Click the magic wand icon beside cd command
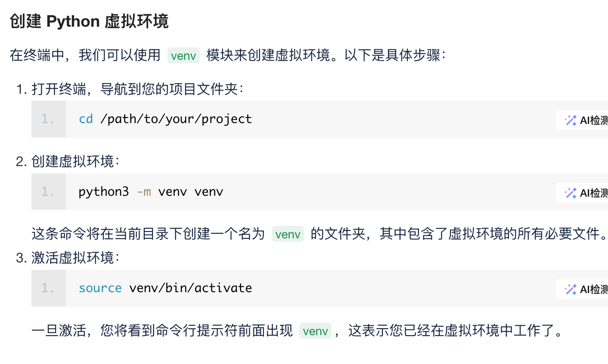The height and width of the screenshot is (364, 608). click(x=571, y=120)
